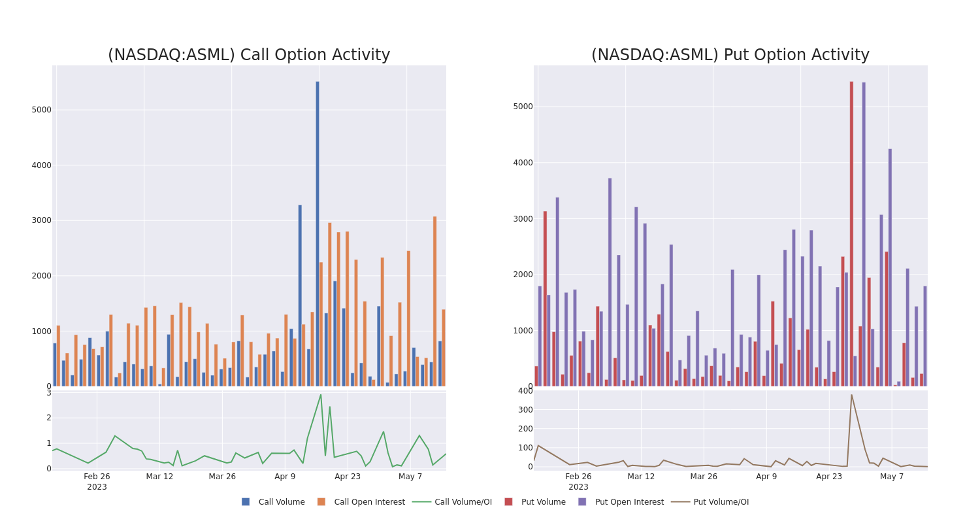Toggle Put Volume/OI legend entry

pos(710,502)
